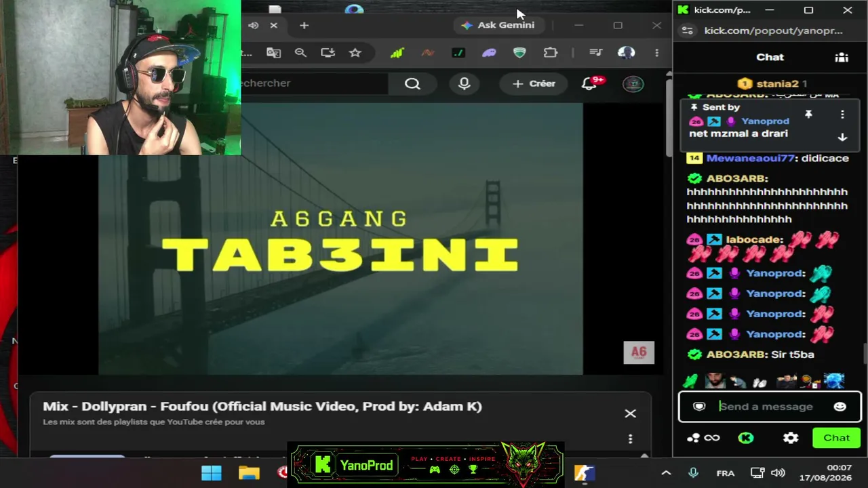
Task: Open File Explorer from the taskbar
Action: [x=249, y=472]
